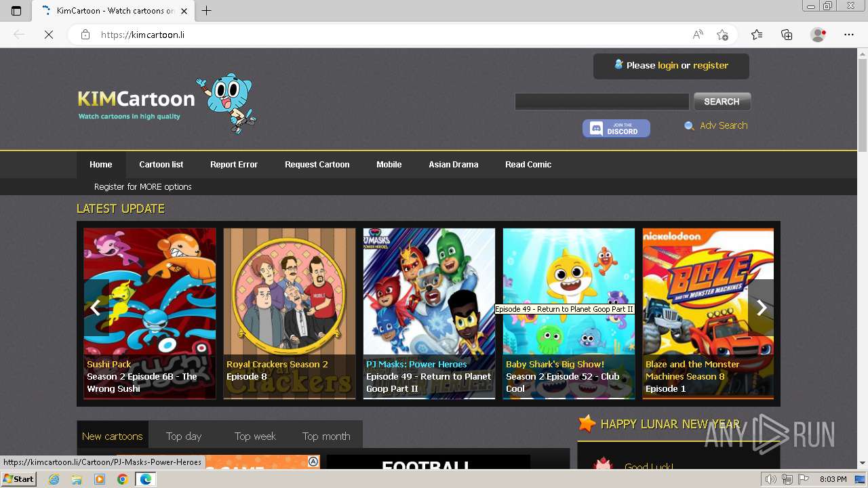Open the Sushi Pack thumbnail

[150, 313]
